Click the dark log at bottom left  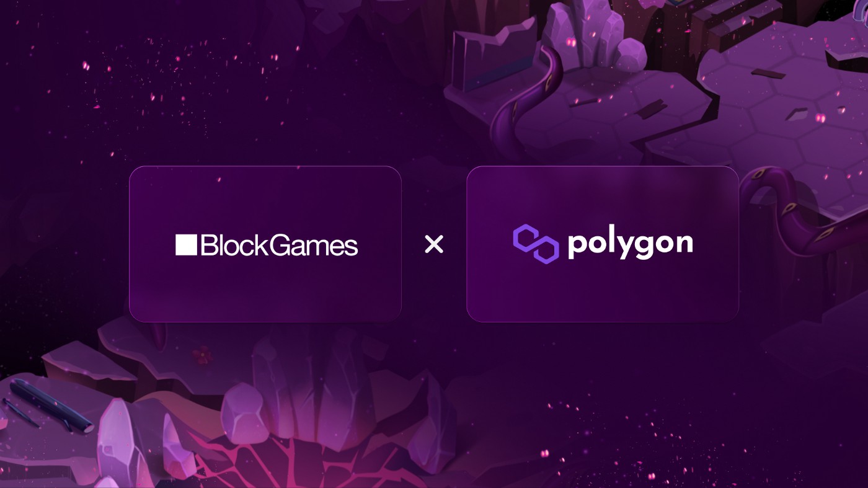tap(53, 406)
